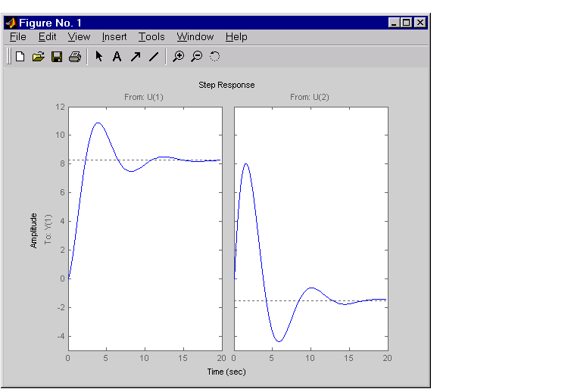Open a file with the folder icon
568x392 pixels.
click(39, 56)
